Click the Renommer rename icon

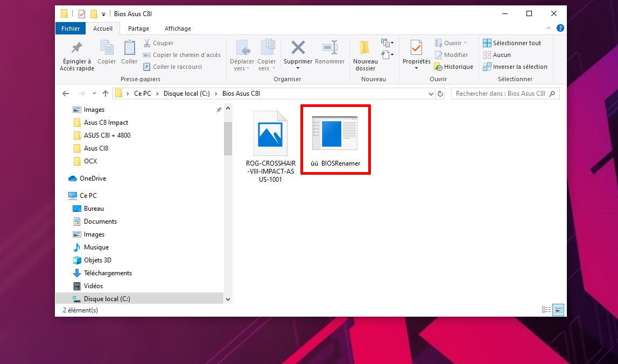329,48
